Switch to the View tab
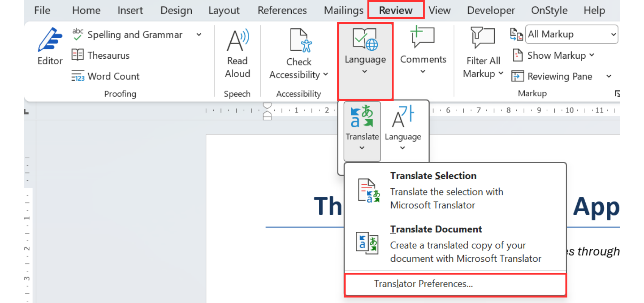Viewport: 644px width, 303px height. (439, 10)
